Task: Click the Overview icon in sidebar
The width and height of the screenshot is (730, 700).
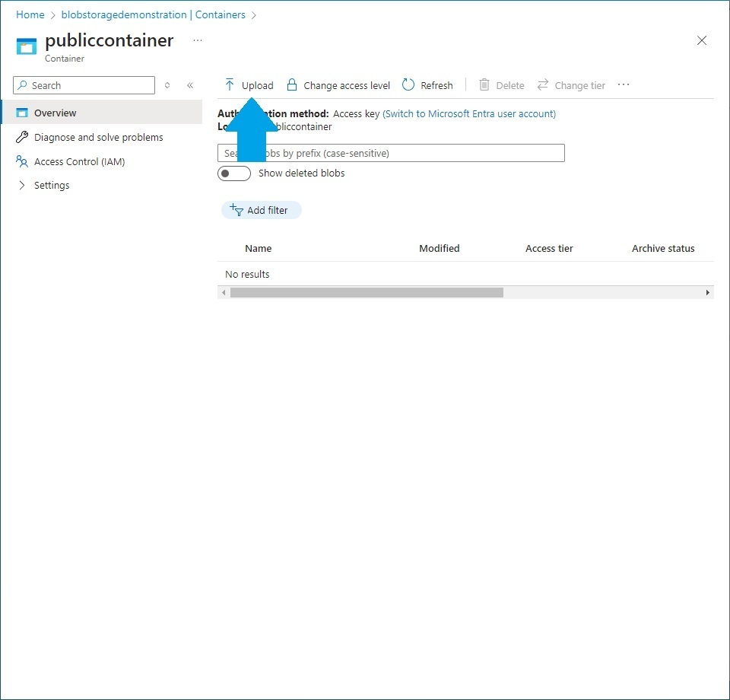Action: (22, 113)
